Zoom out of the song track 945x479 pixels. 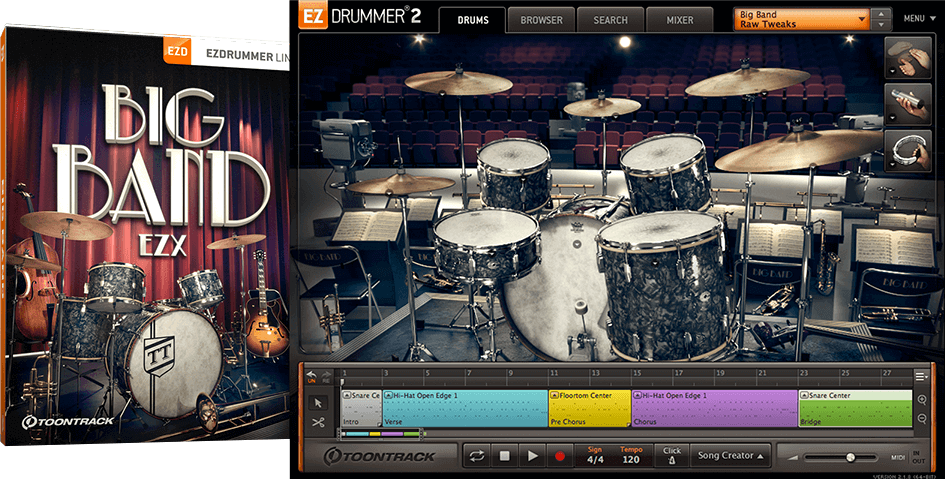(922, 419)
